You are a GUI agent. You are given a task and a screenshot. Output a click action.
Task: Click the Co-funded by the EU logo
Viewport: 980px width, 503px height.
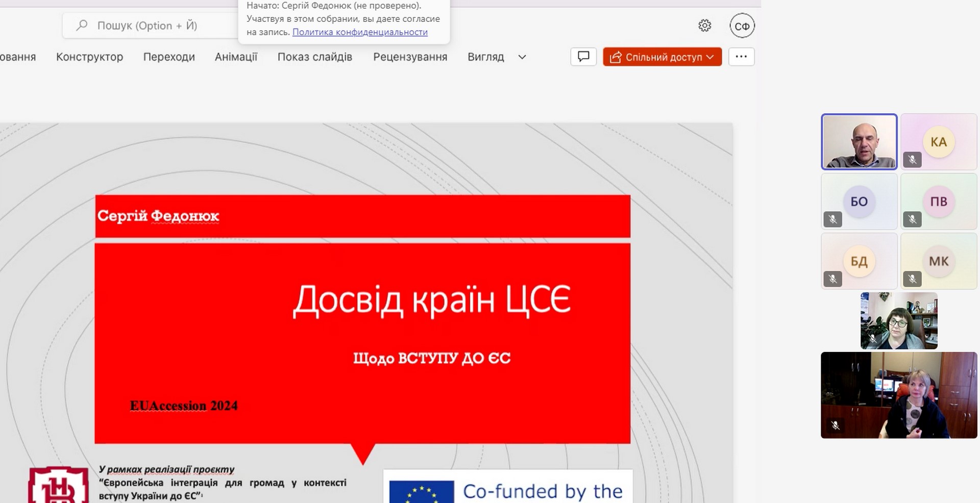pos(508,487)
